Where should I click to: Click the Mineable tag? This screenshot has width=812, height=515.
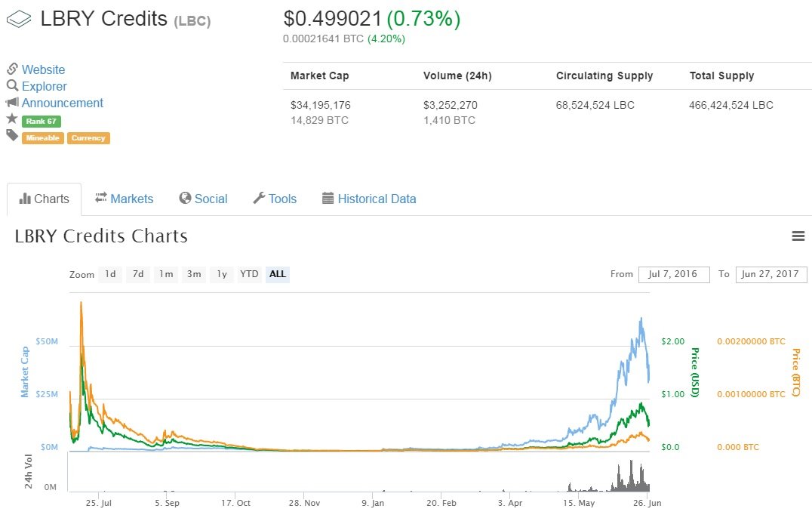tap(43, 138)
